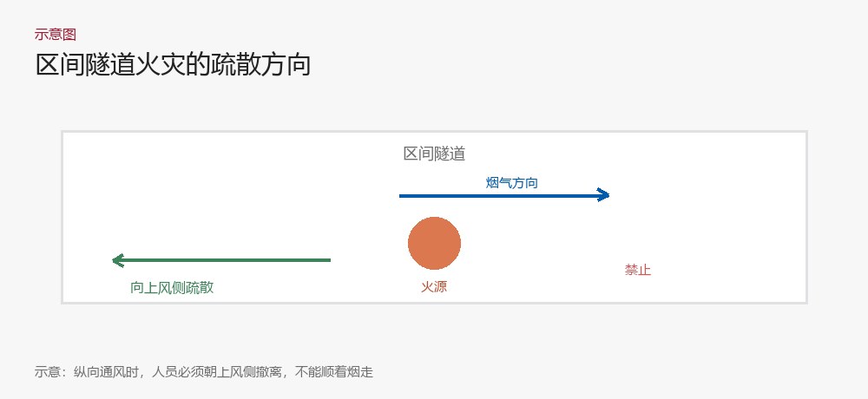Click the '示意图' label text
868x399 pixels.
point(55,35)
